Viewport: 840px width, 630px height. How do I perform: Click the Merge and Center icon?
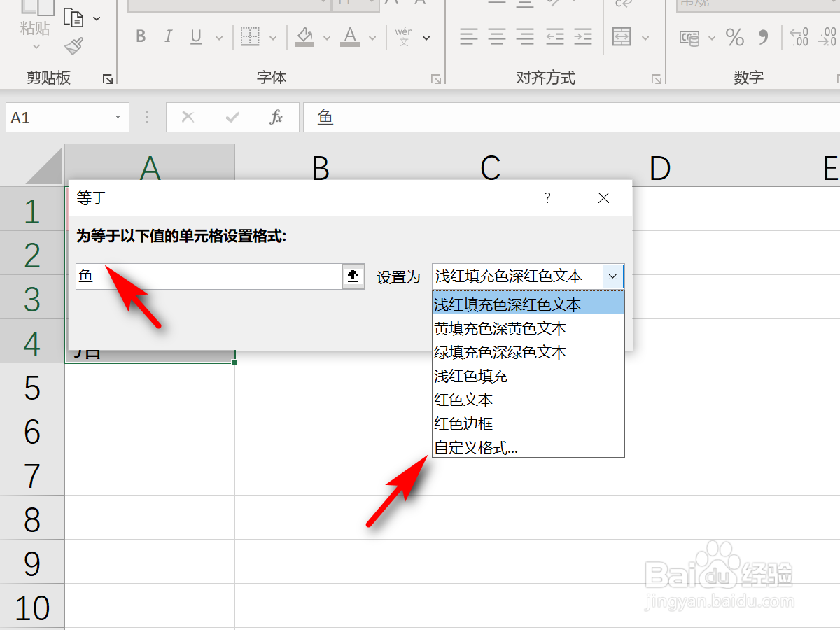click(622, 36)
